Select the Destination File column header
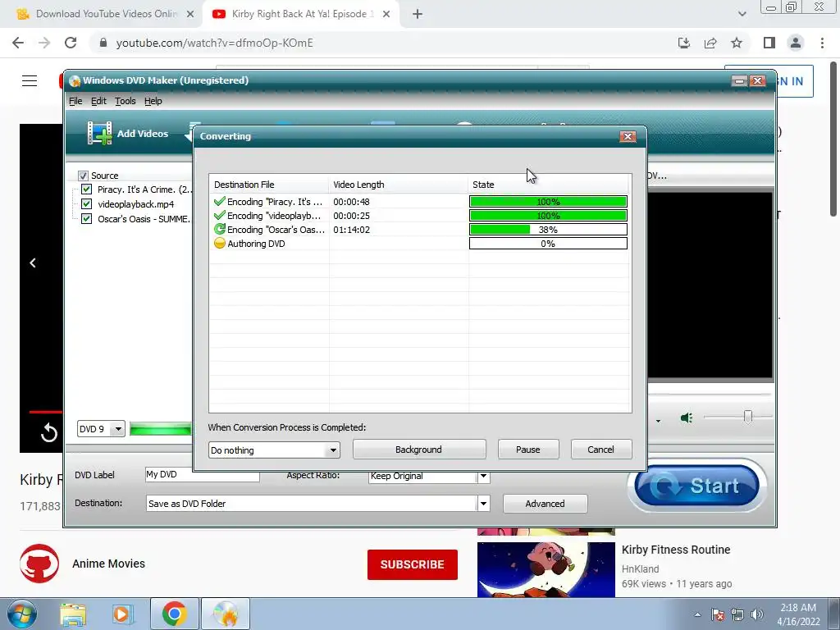Image resolution: width=840 pixels, height=630 pixels. tap(269, 185)
